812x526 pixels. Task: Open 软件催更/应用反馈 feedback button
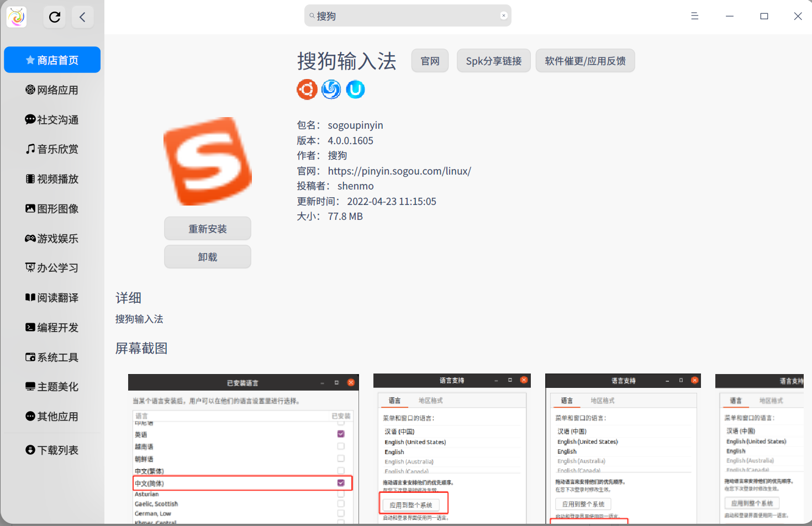[586, 61]
